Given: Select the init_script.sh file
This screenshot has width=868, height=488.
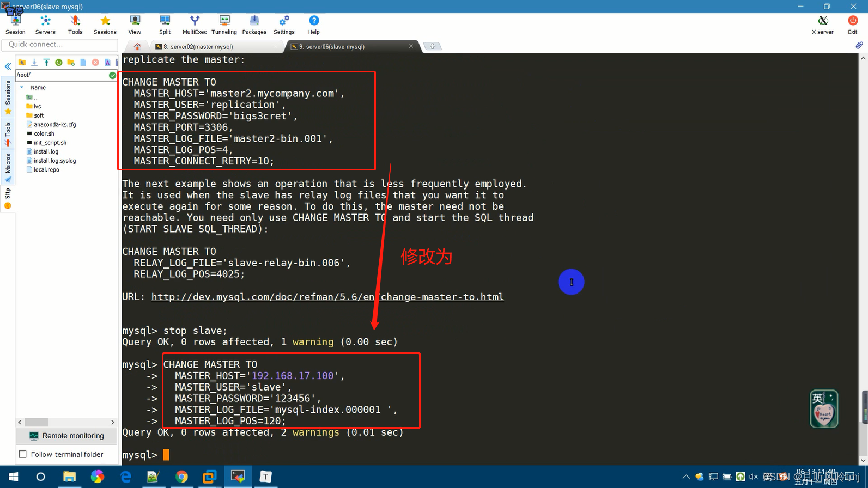Looking at the screenshot, I should click(46, 143).
